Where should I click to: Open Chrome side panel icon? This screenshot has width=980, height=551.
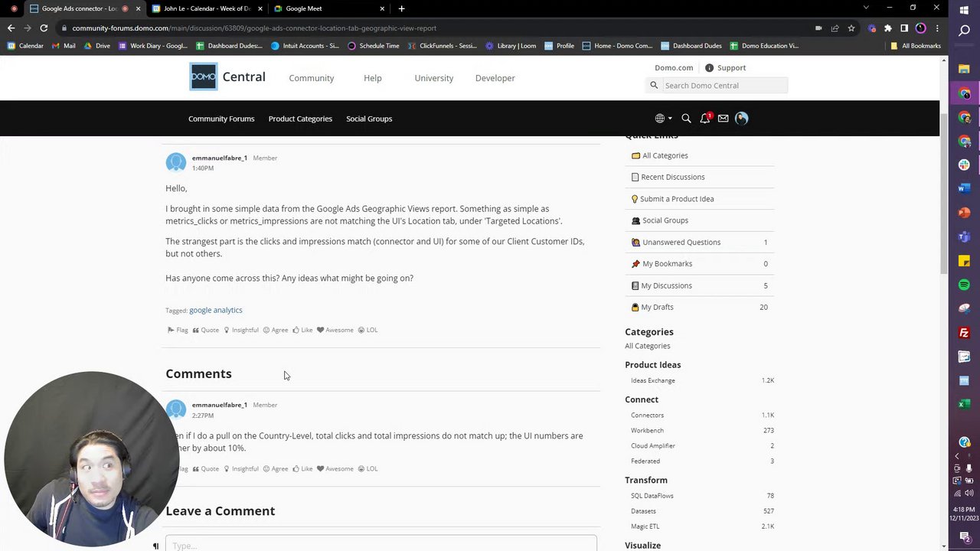tap(904, 28)
